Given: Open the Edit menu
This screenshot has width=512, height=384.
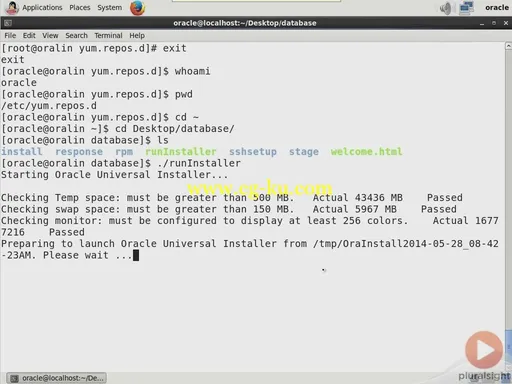Looking at the screenshot, I should point(29,35).
